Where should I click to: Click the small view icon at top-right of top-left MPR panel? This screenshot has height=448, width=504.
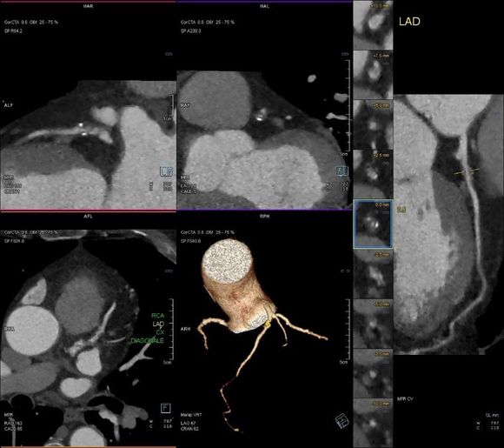click(169, 54)
